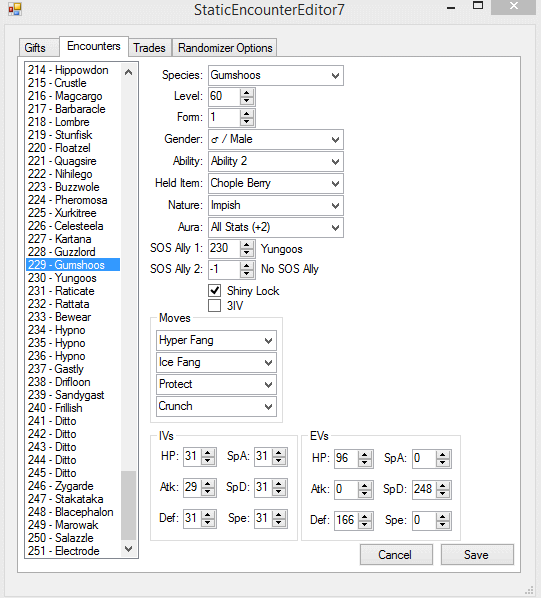This screenshot has height=598, width=541.
Task: Increase Def IV with up arrow
Action: point(208,515)
